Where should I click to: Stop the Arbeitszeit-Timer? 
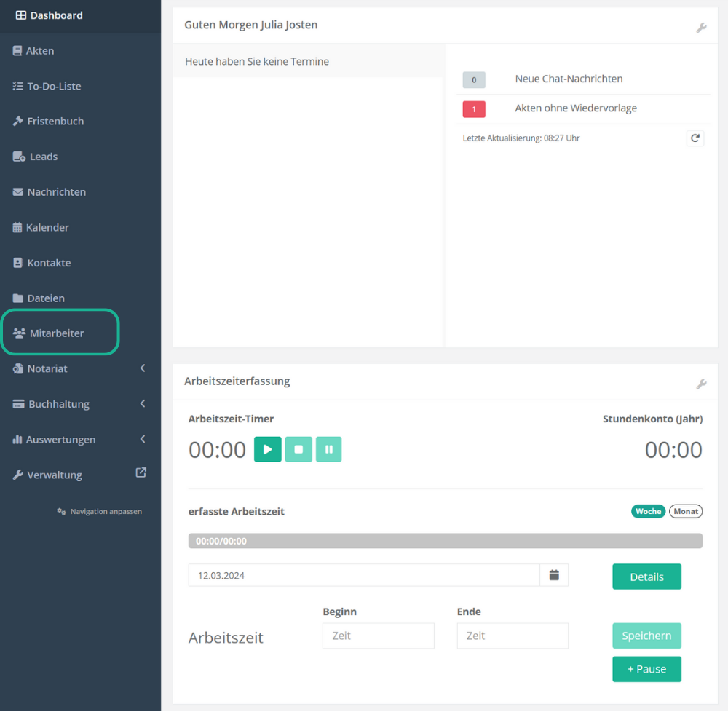click(x=298, y=450)
